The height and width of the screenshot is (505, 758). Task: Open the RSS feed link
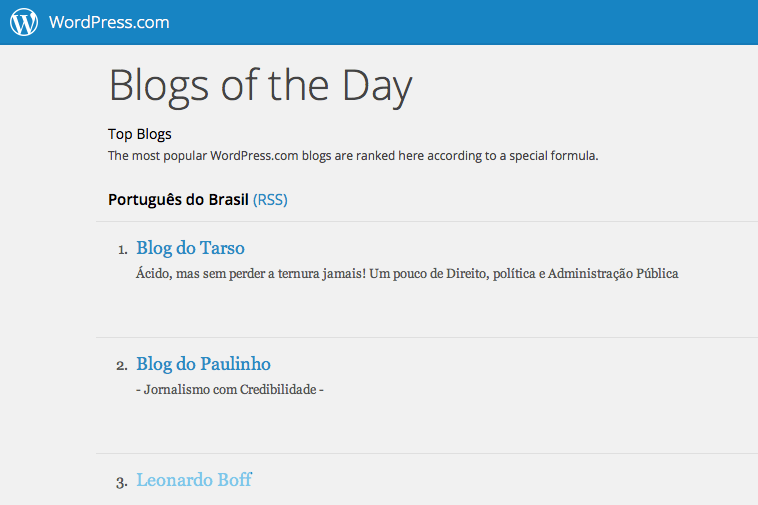pyautogui.click(x=270, y=199)
